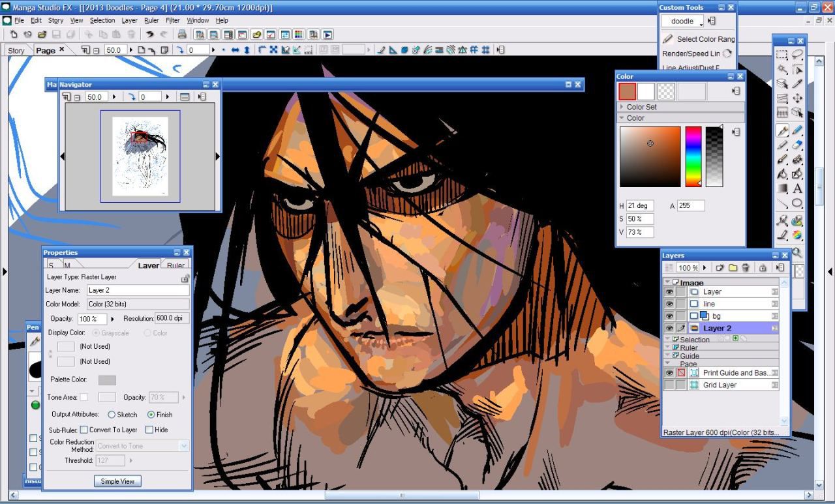Image resolution: width=835 pixels, height=504 pixels.
Task: Select the Zoom magnifier tool
Action: click(x=797, y=252)
